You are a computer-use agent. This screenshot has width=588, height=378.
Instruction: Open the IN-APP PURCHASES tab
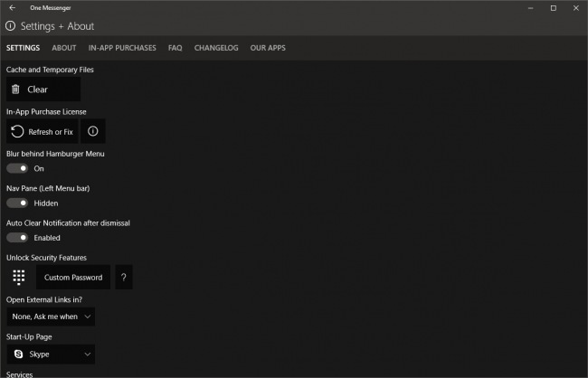coord(122,48)
